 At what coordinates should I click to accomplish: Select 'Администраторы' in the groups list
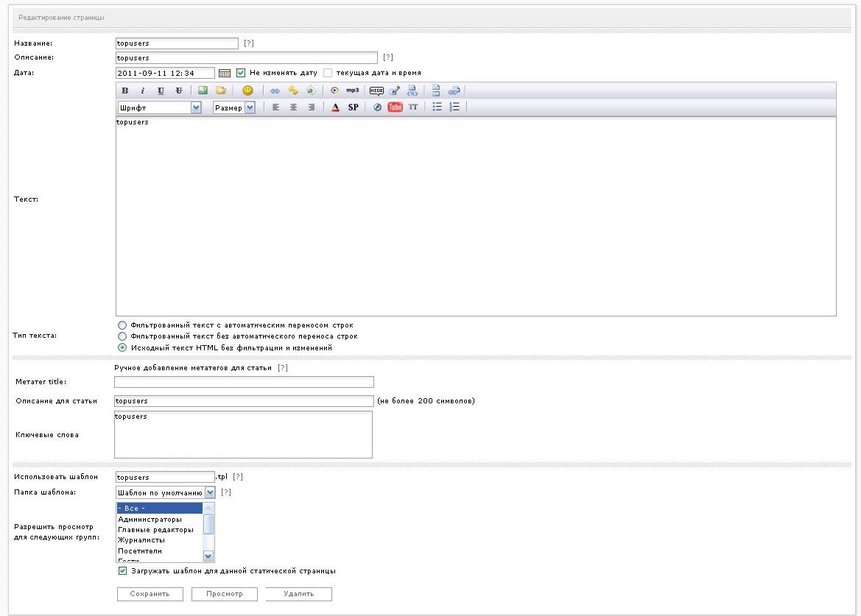[150, 519]
